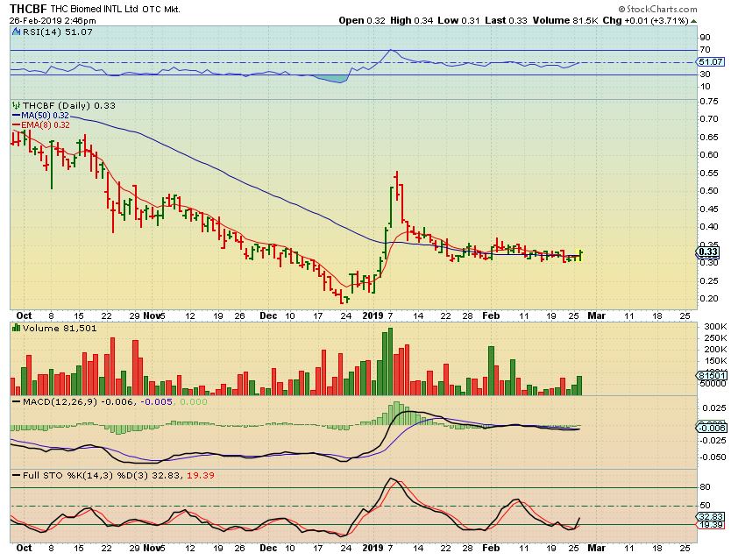The height and width of the screenshot is (560, 738).
Task: Select the MA(50) 0.32 legend entry
Action: 40,116
